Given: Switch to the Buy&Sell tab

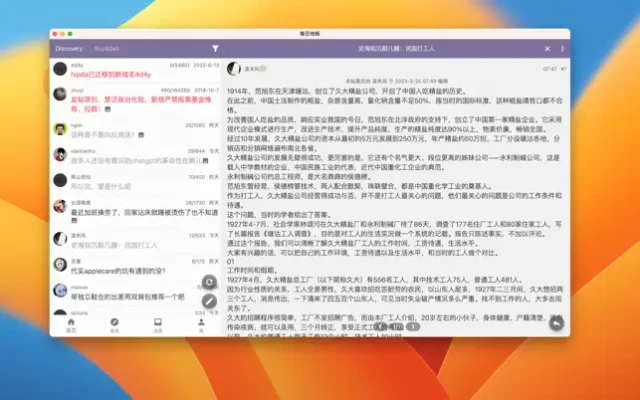Looking at the screenshot, I should [x=107, y=48].
